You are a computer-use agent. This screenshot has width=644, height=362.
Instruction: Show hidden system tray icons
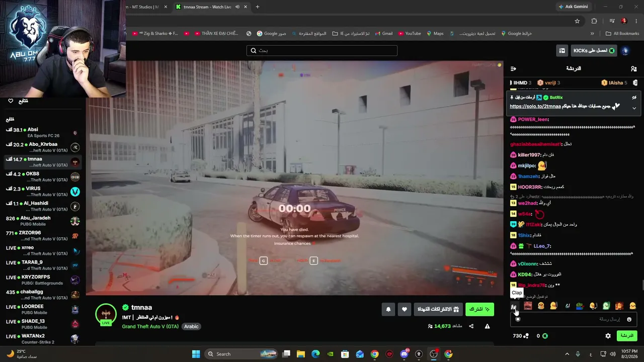pos(567,354)
